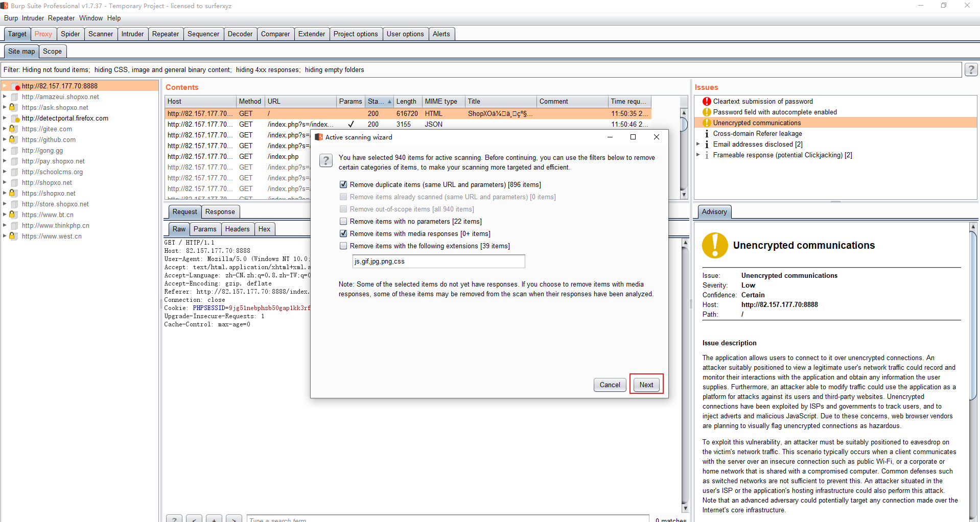Click host icon for http://82.157.177.70:8888 in tree
This screenshot has height=522, width=980.
click(x=15, y=86)
